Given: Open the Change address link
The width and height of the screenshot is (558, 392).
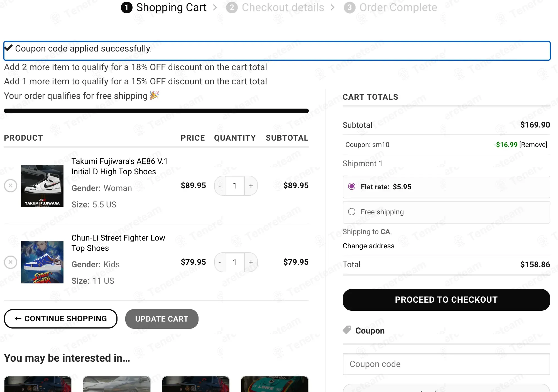Looking at the screenshot, I should (x=368, y=246).
